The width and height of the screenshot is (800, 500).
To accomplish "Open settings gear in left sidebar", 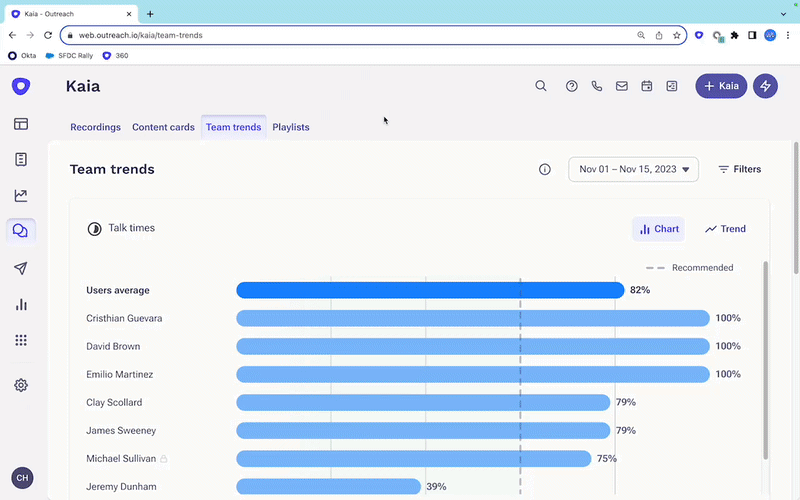I will coord(21,385).
